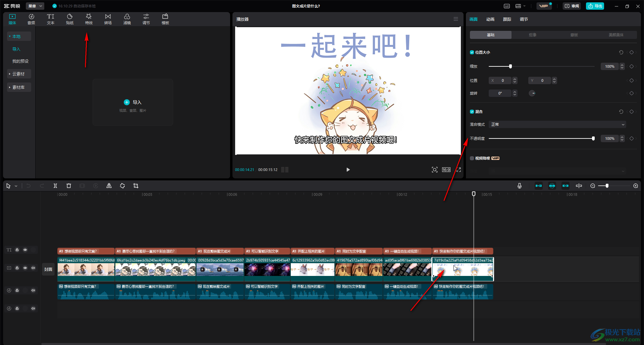Toggle main magnet snapping in timeline toolbar
The height and width of the screenshot is (345, 644).
(539, 186)
